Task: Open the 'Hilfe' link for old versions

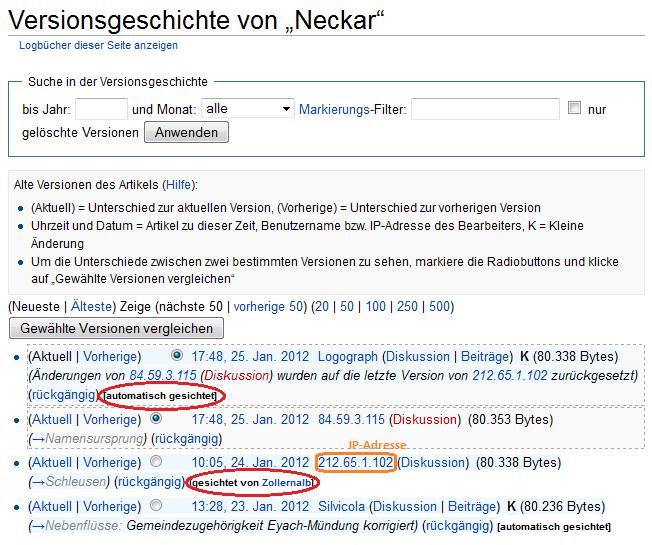Action: click(180, 185)
